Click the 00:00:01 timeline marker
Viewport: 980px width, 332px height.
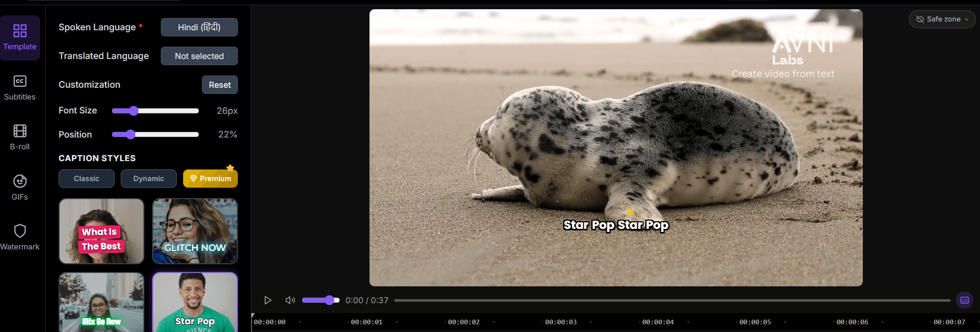[x=366, y=322]
